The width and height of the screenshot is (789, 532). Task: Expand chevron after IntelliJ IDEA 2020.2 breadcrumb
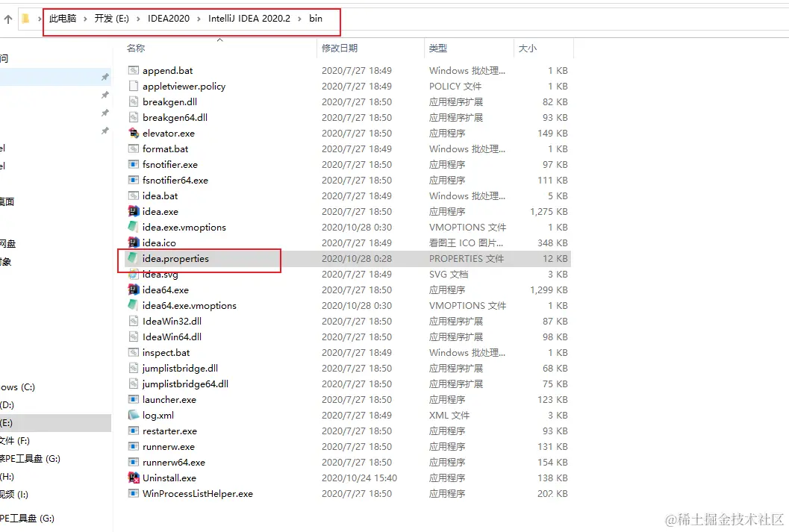[300, 19]
